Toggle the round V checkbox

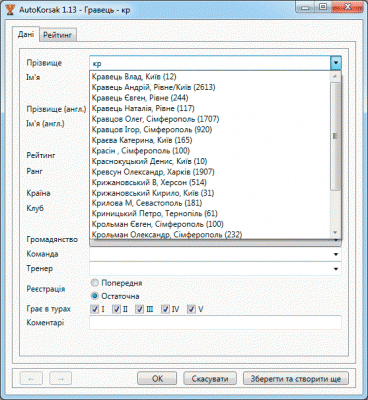(x=191, y=309)
